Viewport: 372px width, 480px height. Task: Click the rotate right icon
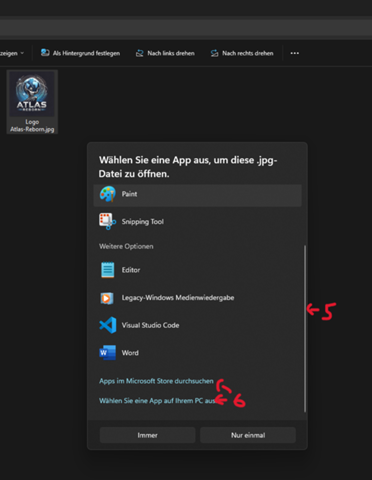coord(214,53)
